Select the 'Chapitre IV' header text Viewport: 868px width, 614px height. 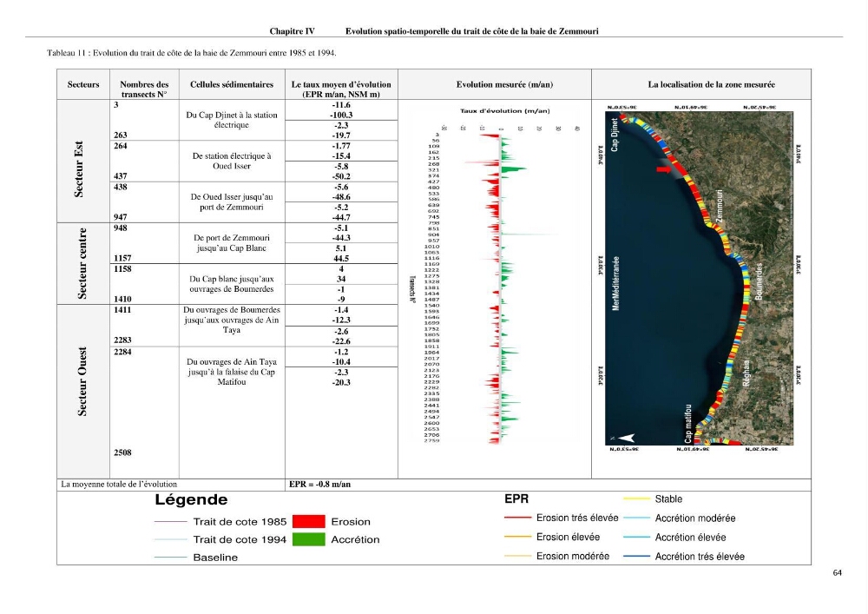pyautogui.click(x=292, y=31)
